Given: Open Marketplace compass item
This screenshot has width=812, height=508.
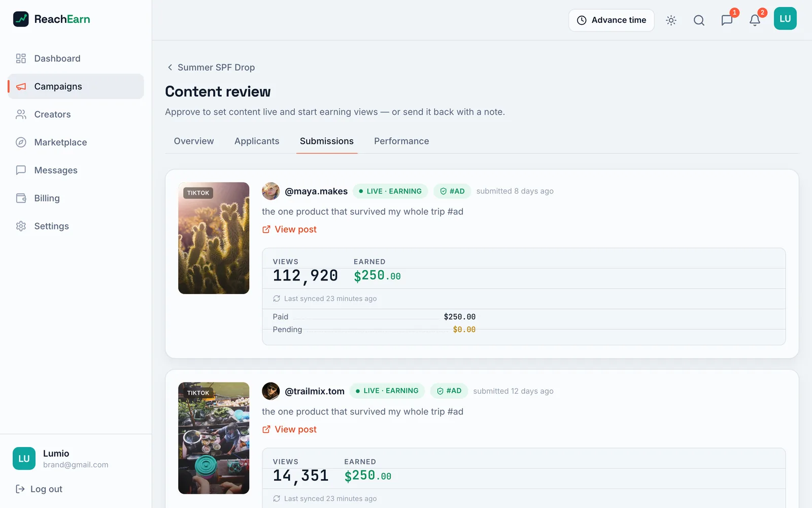Looking at the screenshot, I should click(x=76, y=142).
